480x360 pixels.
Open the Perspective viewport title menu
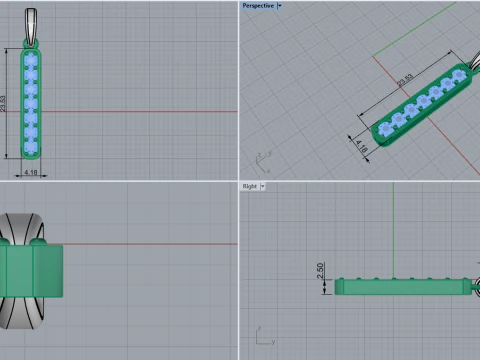coord(258,6)
